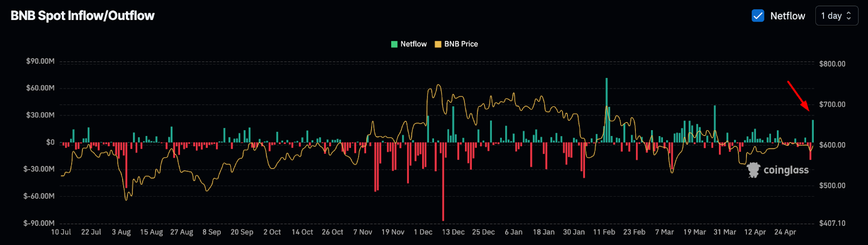Click the 25 Dec date label
The height and width of the screenshot is (245, 868).
point(483,232)
